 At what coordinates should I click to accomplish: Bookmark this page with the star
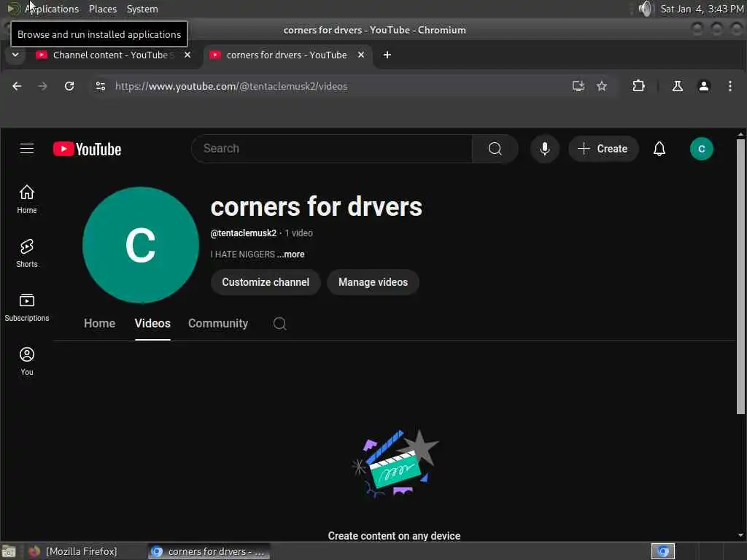point(602,86)
